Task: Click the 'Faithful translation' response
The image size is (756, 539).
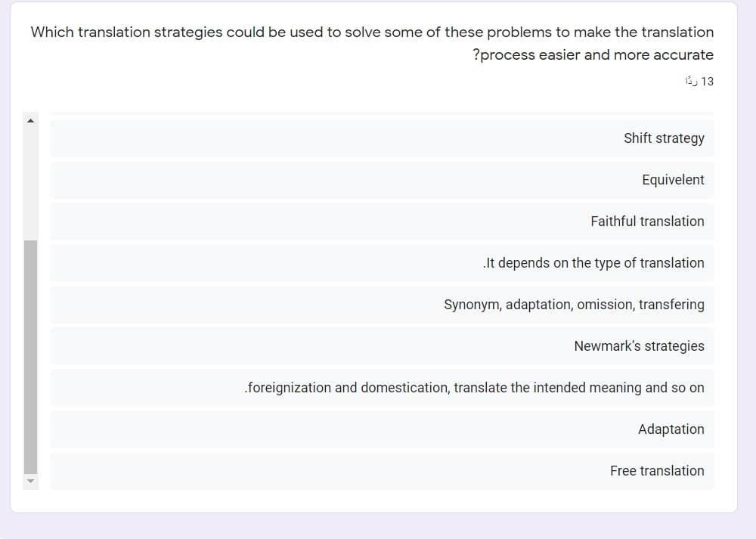Action: click(382, 221)
